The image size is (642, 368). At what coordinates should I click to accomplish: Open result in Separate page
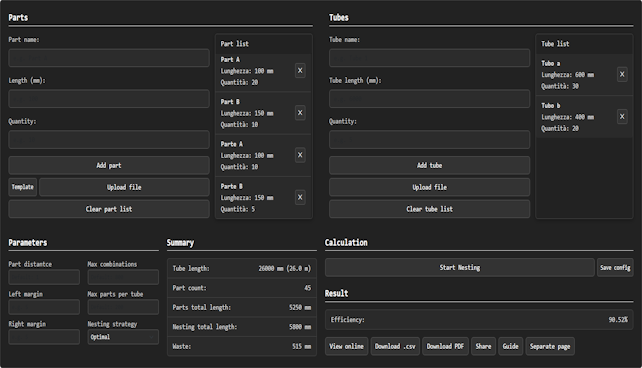point(550,346)
